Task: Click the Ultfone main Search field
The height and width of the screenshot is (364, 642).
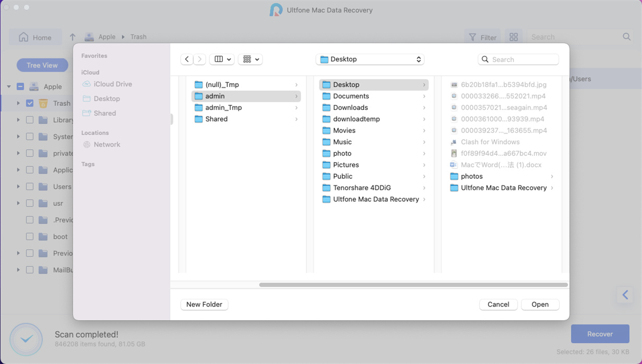Action: 574,37
